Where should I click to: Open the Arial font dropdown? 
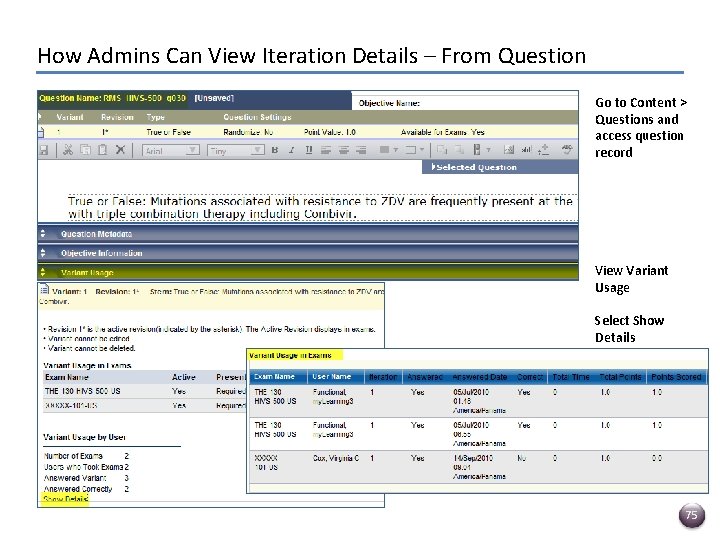171,150
